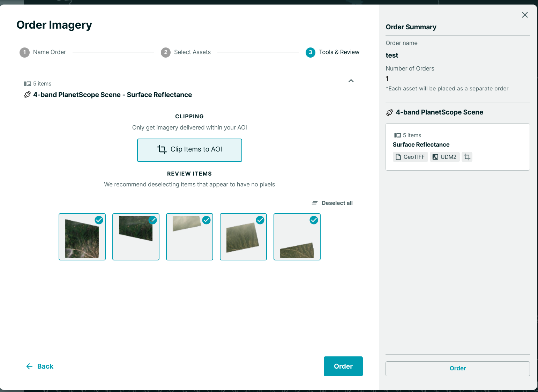The height and width of the screenshot is (392, 538).
Task: Click the '4-band PlanetScope Scene - Surface Reflectance' title
Action: click(x=112, y=95)
